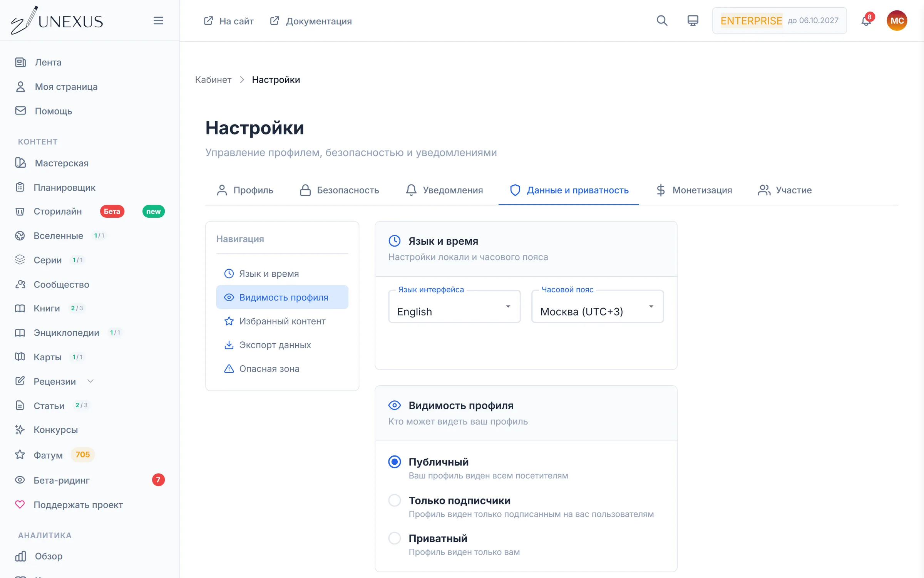Collapse sidebar with hamburger menu icon
The image size is (924, 578).
(x=158, y=20)
